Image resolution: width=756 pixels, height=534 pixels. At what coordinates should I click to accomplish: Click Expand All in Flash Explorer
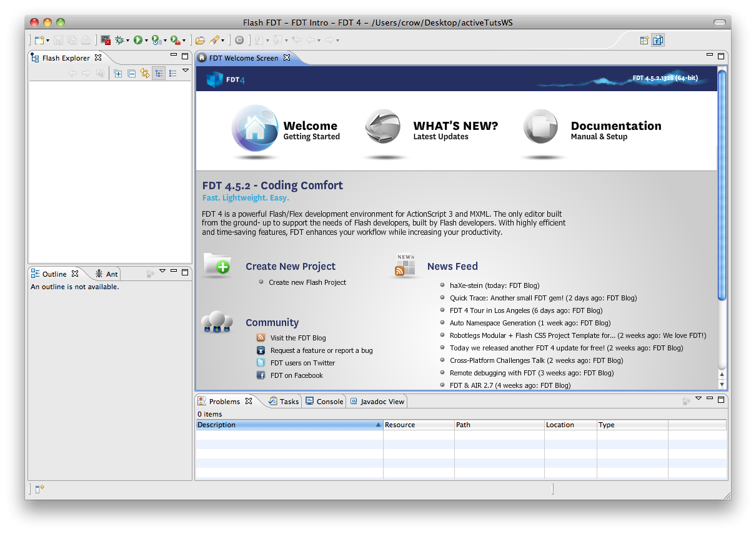click(118, 73)
